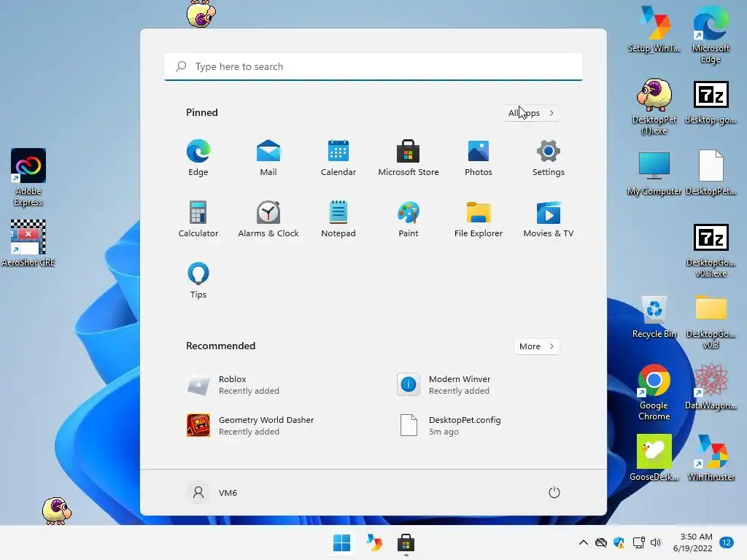Click the VM6 user account button
747x560 pixels.
click(x=212, y=492)
